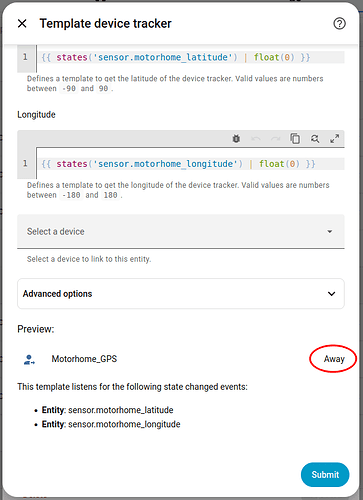This screenshot has width=363, height=500.
Task: Expand longitude editor to fullscreen
Action: tap(335, 139)
